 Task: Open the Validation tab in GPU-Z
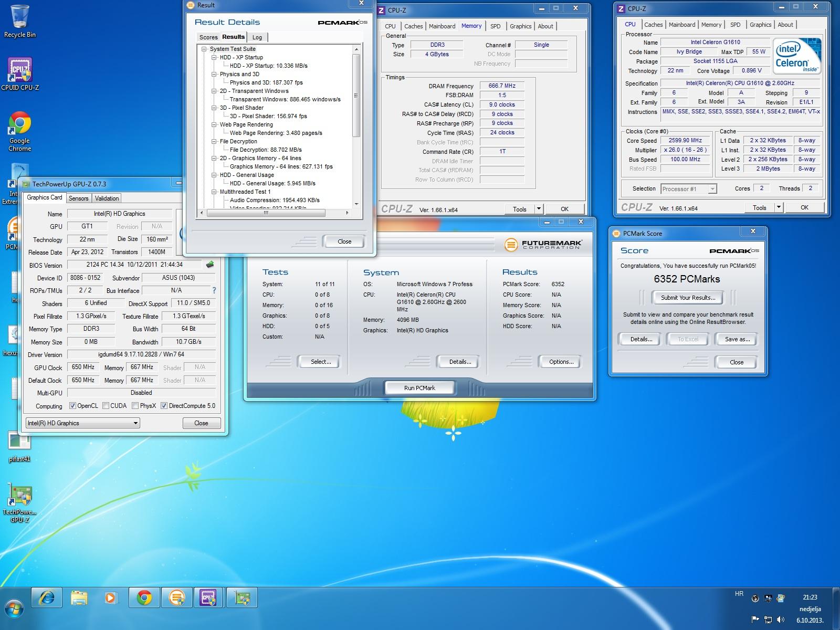(x=107, y=198)
